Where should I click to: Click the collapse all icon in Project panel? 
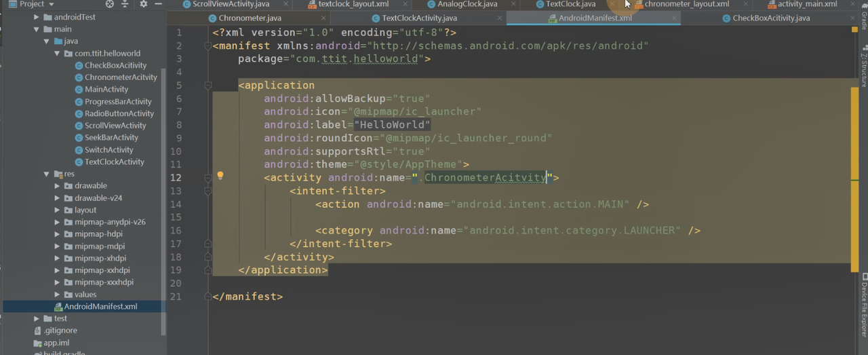coord(125,4)
